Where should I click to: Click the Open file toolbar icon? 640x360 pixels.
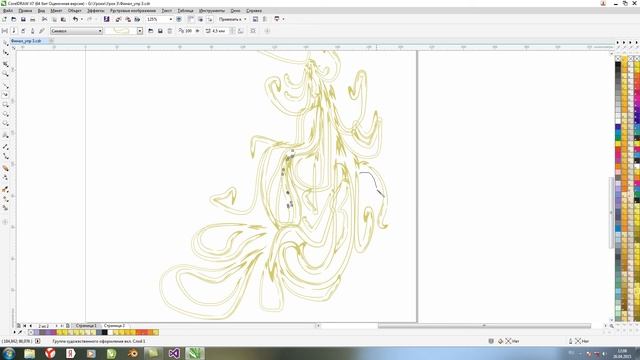point(13,19)
